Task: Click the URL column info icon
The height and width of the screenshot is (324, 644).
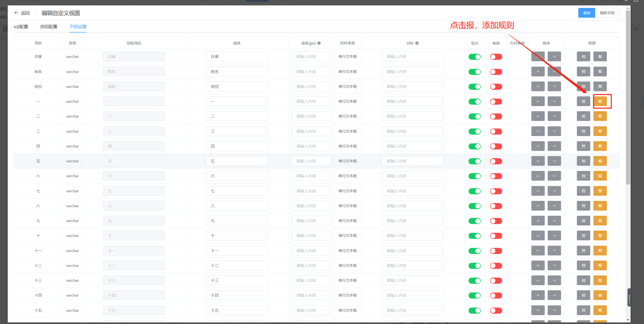Action: tap(417, 43)
